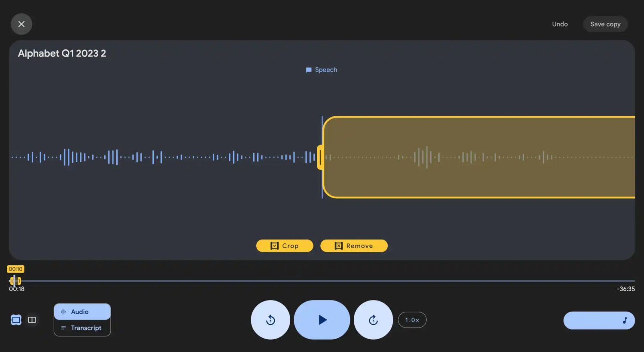
Task: Skip forward using the fast-forward button
Action: pos(373,320)
